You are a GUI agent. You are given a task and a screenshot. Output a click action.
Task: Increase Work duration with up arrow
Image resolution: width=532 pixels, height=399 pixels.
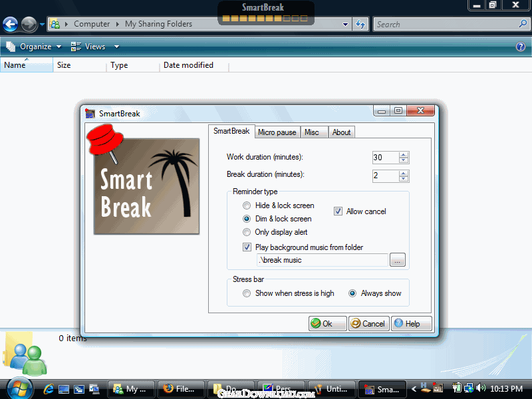pyautogui.click(x=404, y=155)
